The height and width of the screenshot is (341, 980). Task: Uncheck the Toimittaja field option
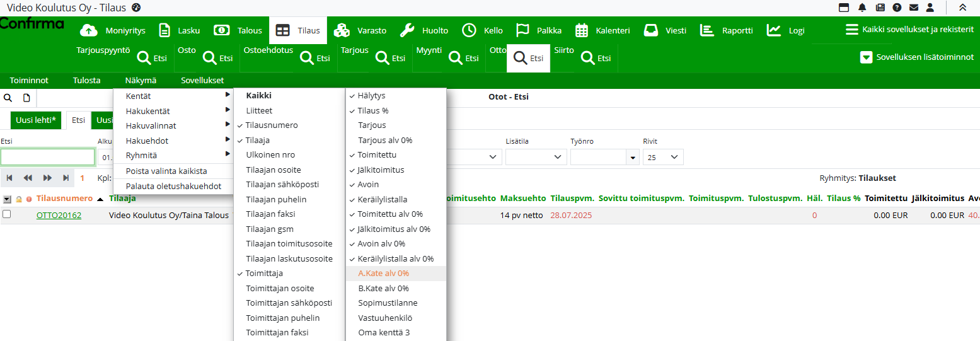pos(264,274)
